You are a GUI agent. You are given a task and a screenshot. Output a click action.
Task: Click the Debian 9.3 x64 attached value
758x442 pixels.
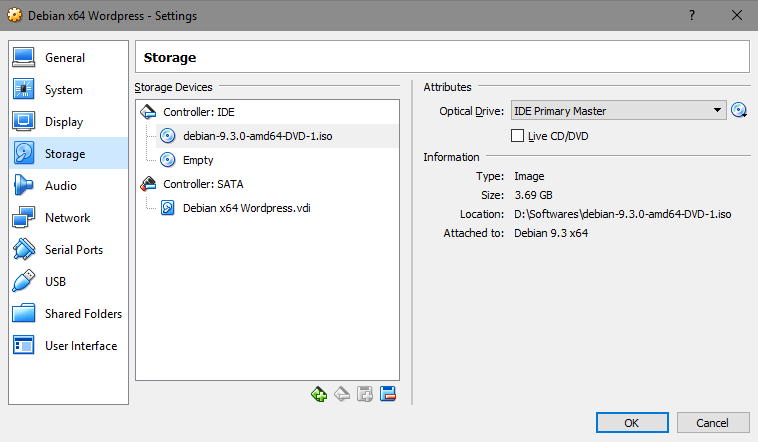[551, 233]
